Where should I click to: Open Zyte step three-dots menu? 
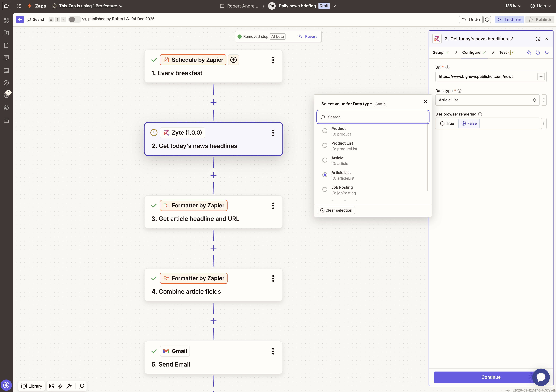pos(273,133)
